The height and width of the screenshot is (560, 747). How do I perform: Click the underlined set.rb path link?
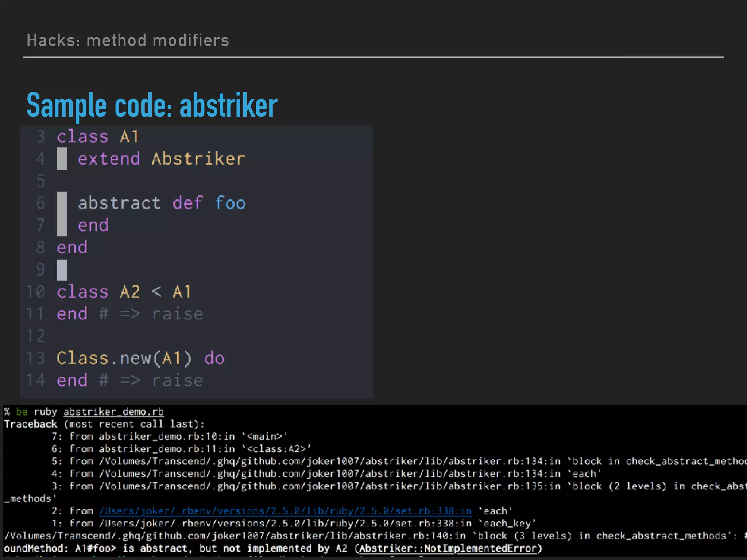pos(285,511)
